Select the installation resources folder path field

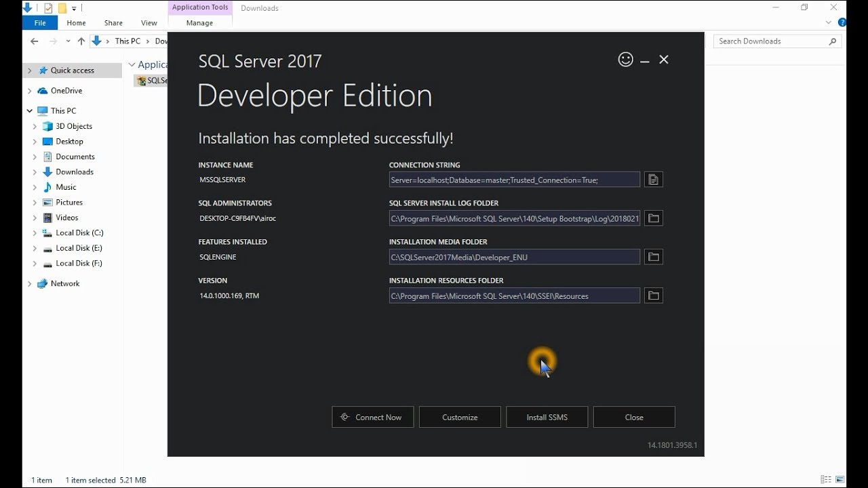pyautogui.click(x=515, y=296)
